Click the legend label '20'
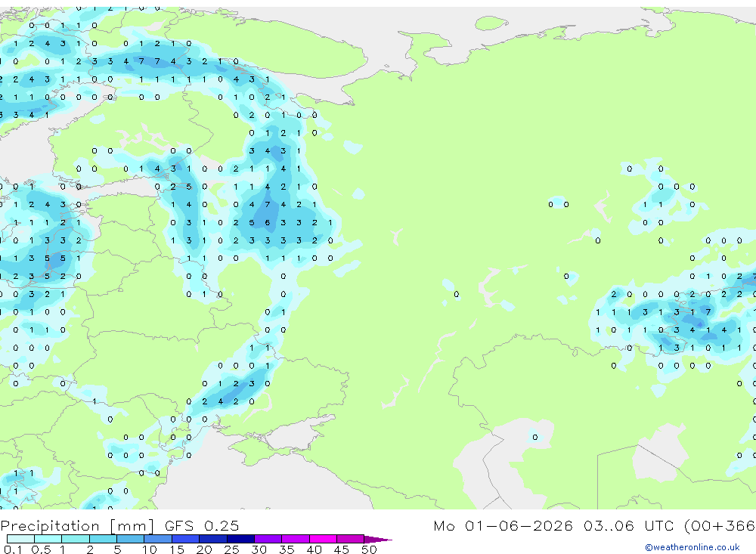 pos(204,549)
